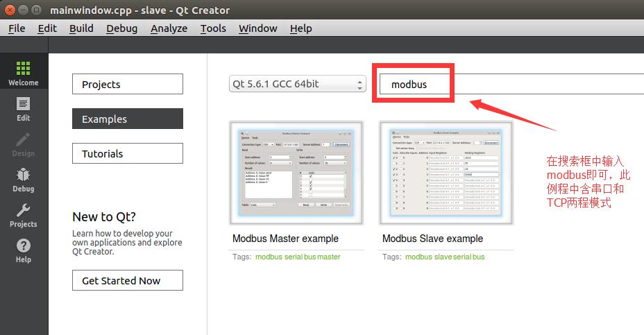Open the Welcome mode
This screenshot has height=335, width=644.
(24, 74)
